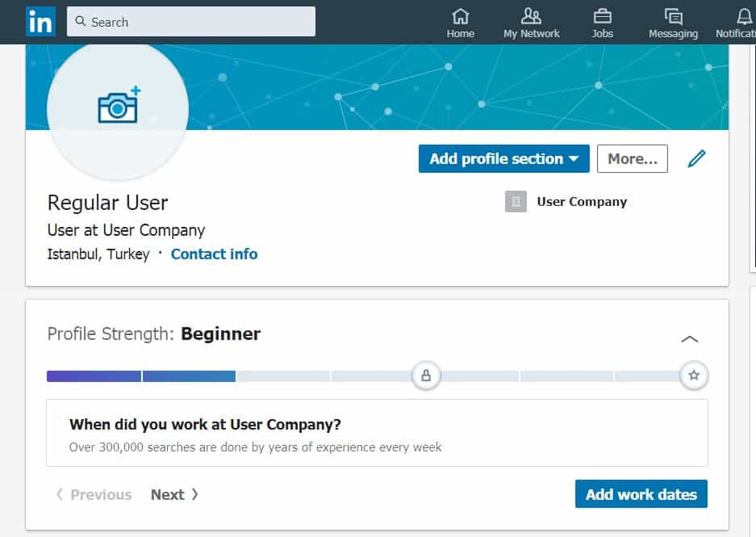Go to the Jobs briefcase icon
This screenshot has width=756, height=537.
602,16
